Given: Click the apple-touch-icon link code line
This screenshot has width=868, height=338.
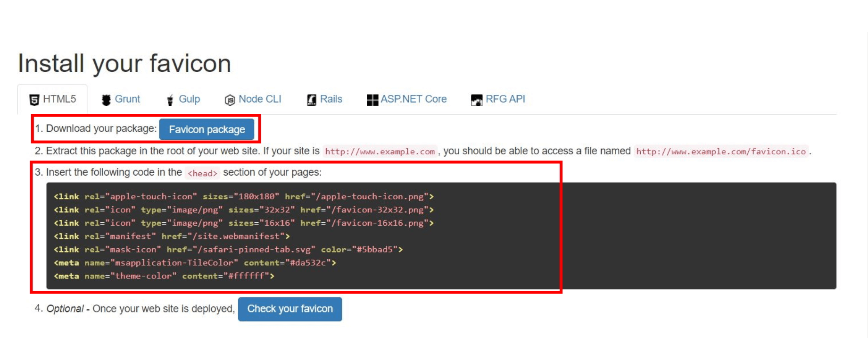Looking at the screenshot, I should (x=244, y=196).
